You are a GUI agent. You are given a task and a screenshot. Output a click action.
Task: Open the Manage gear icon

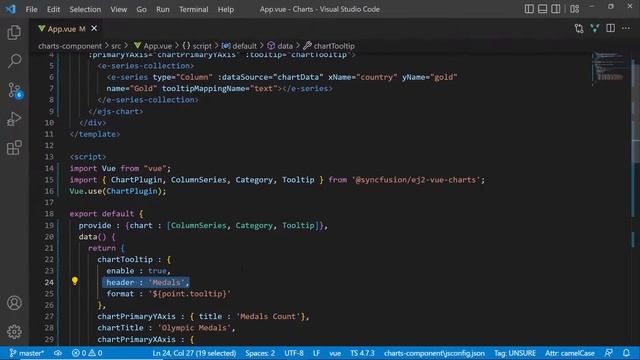(14, 332)
